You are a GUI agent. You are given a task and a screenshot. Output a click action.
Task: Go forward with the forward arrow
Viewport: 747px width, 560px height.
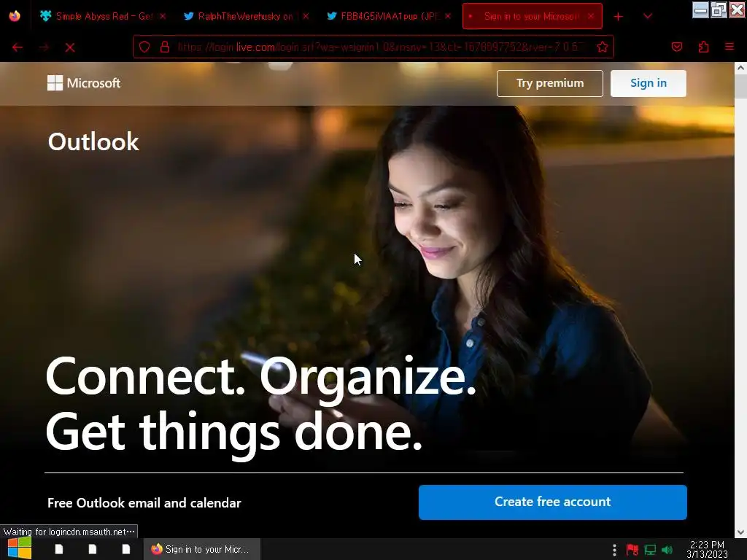(44, 47)
